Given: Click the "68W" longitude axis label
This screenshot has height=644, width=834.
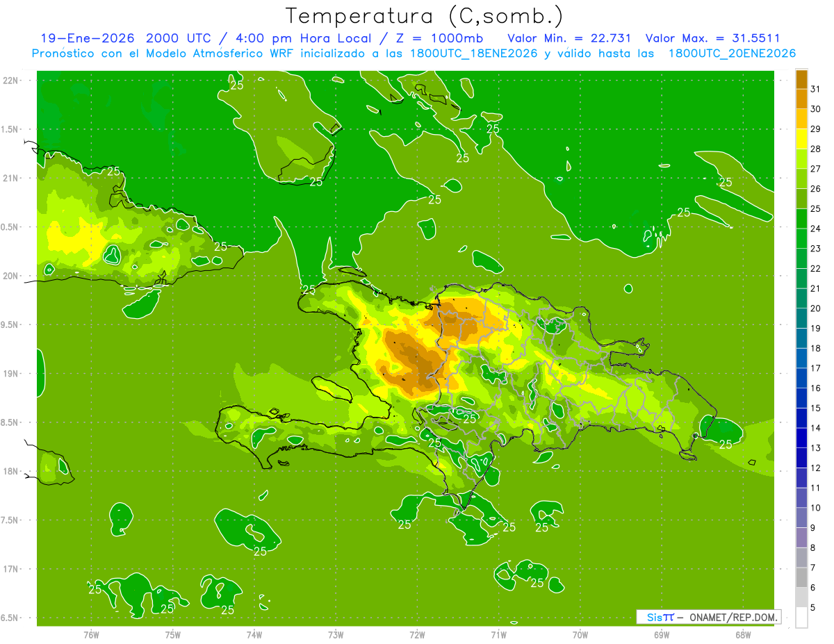Looking at the screenshot, I should tap(743, 634).
